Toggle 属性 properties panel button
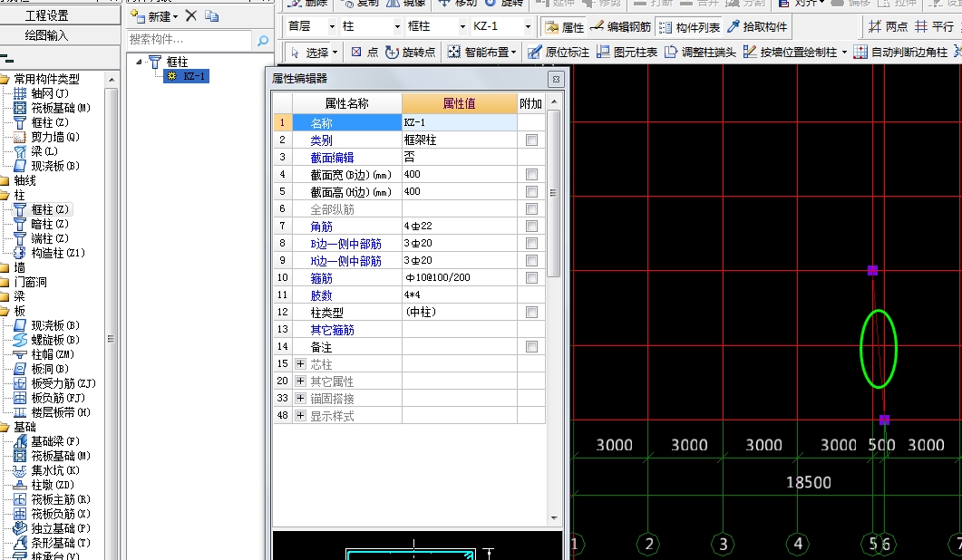The width and height of the screenshot is (962, 560). (x=565, y=27)
